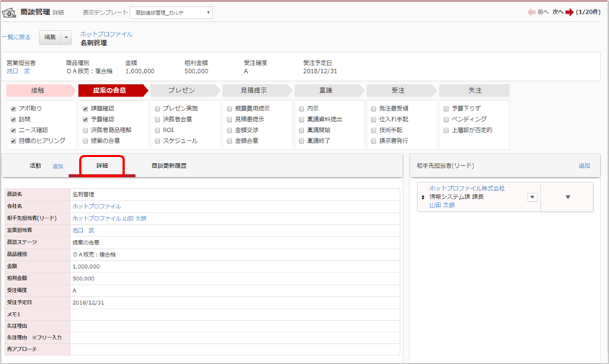Check the 仕入れ手配 checkbox
609x364 pixels.
pos(373,120)
